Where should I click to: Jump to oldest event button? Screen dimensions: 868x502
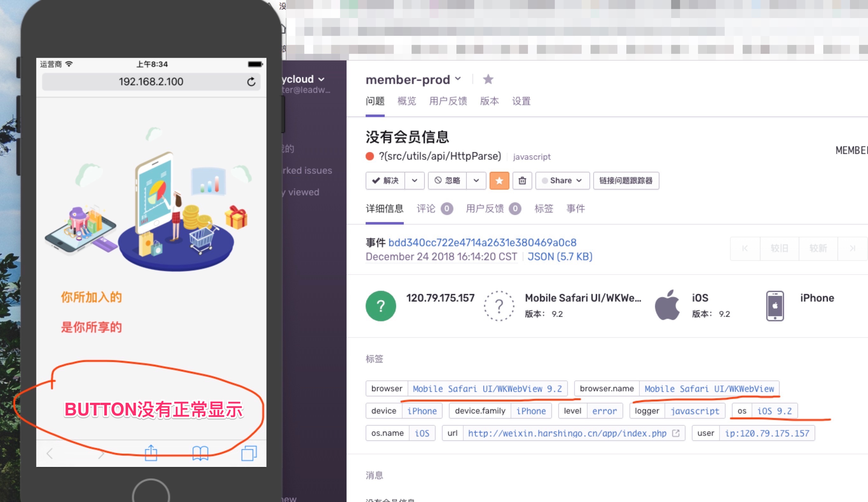coord(745,248)
